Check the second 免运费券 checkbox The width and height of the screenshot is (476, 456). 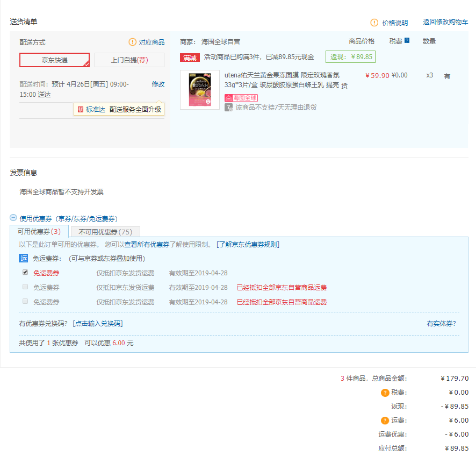coord(25,287)
